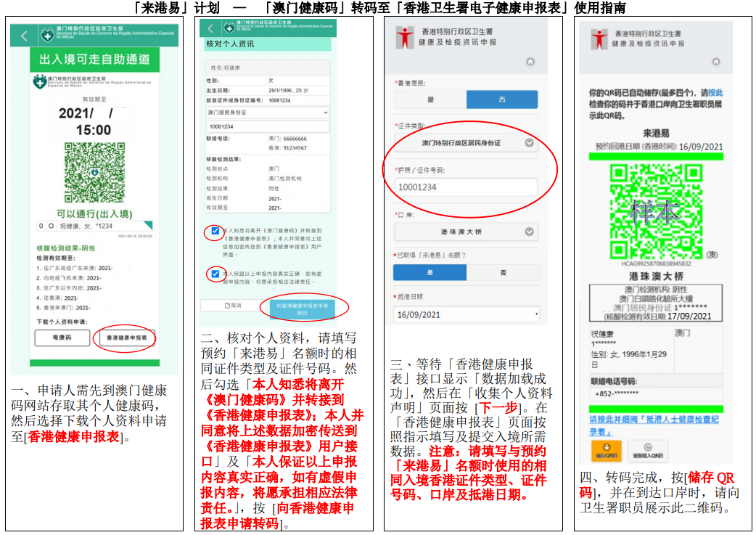Click Macau health bureau logo in first screen header
Image resolution: width=756 pixels, height=535 pixels.
point(47,35)
